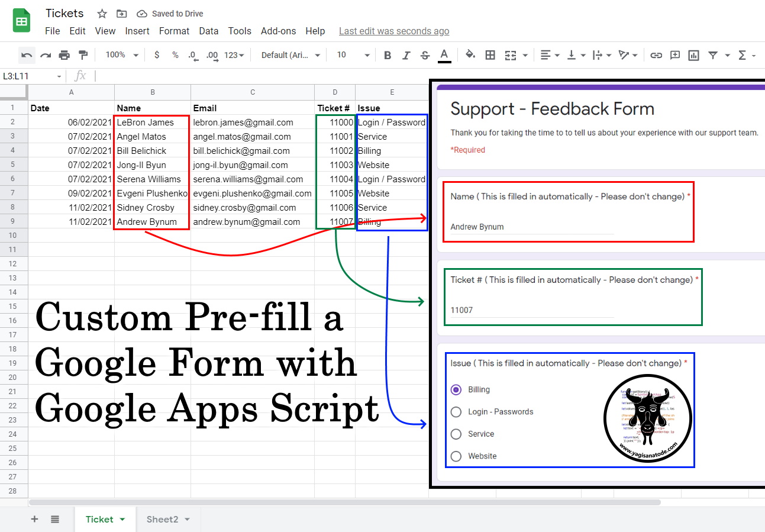
Task: Add a new sheet with the plus icon
Action: pos(34,519)
